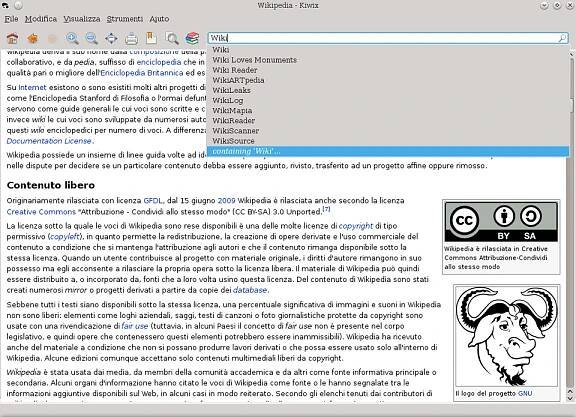Follow the 'GNU' link in image caption
This screenshot has height=417, width=576.
click(x=525, y=393)
